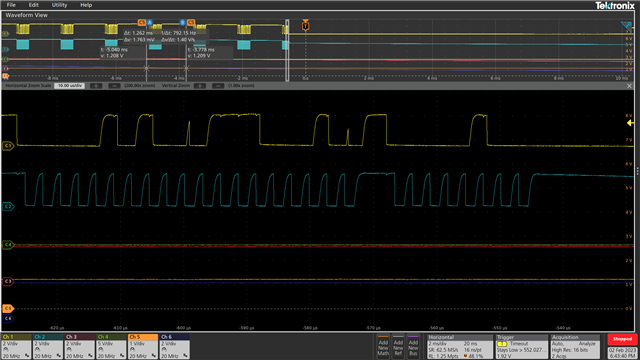This screenshot has height=360, width=640.
Task: Click the red Stopped acquisition button
Action: point(622,339)
